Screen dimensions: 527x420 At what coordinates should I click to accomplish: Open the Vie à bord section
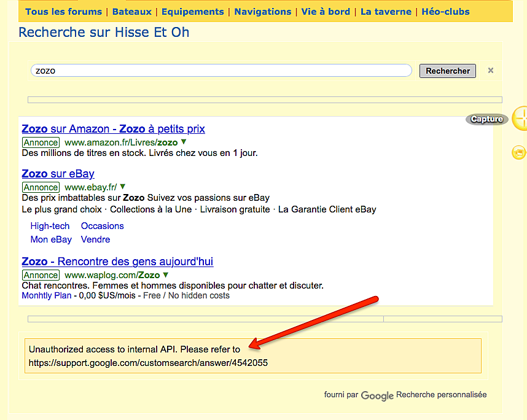tap(326, 12)
